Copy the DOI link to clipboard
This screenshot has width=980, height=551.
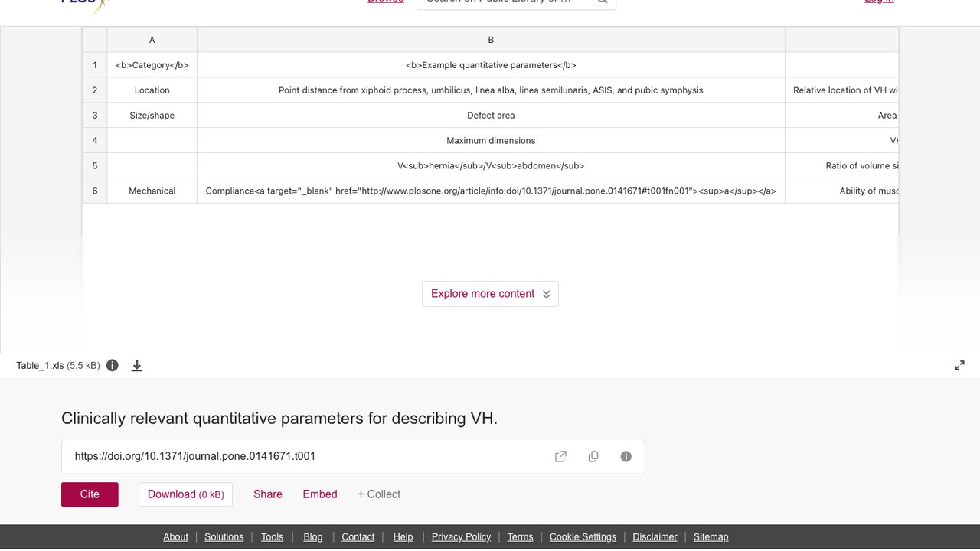coord(593,456)
